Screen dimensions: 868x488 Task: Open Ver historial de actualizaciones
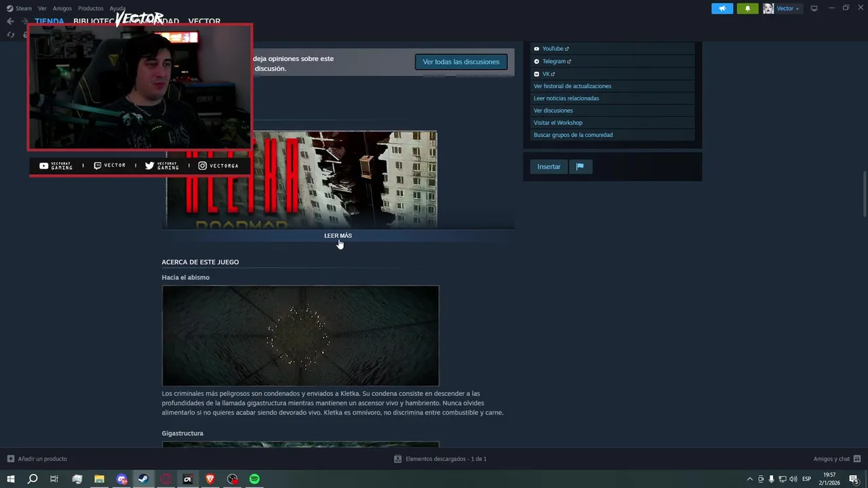coord(572,86)
